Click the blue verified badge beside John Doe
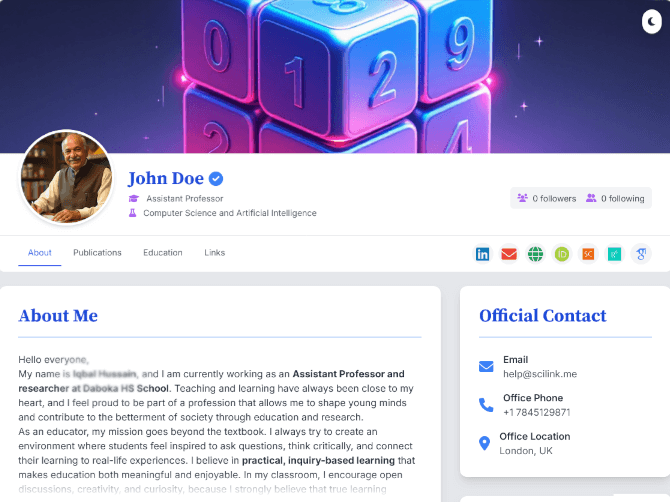 point(216,179)
